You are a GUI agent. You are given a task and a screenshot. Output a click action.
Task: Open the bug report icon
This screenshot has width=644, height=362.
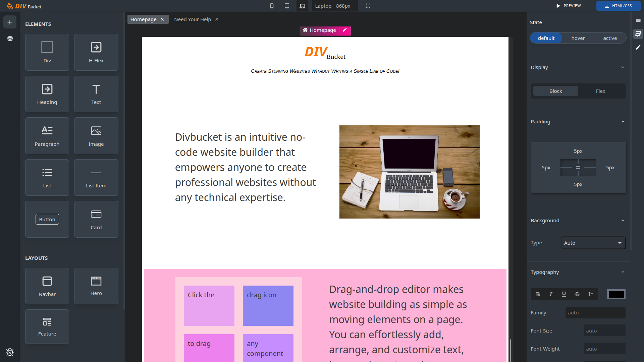click(x=10, y=352)
